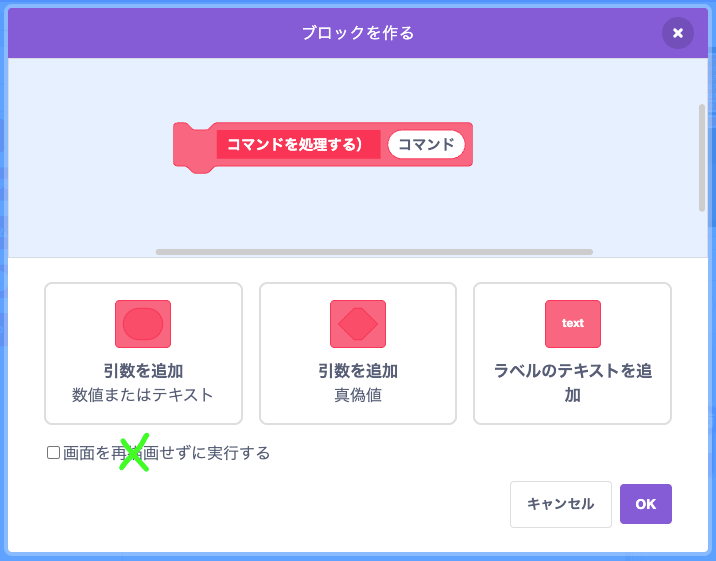This screenshot has width=716, height=561.
Task: Click 引数を追加 heading above 数値またはテキスト
Action: [x=143, y=371]
